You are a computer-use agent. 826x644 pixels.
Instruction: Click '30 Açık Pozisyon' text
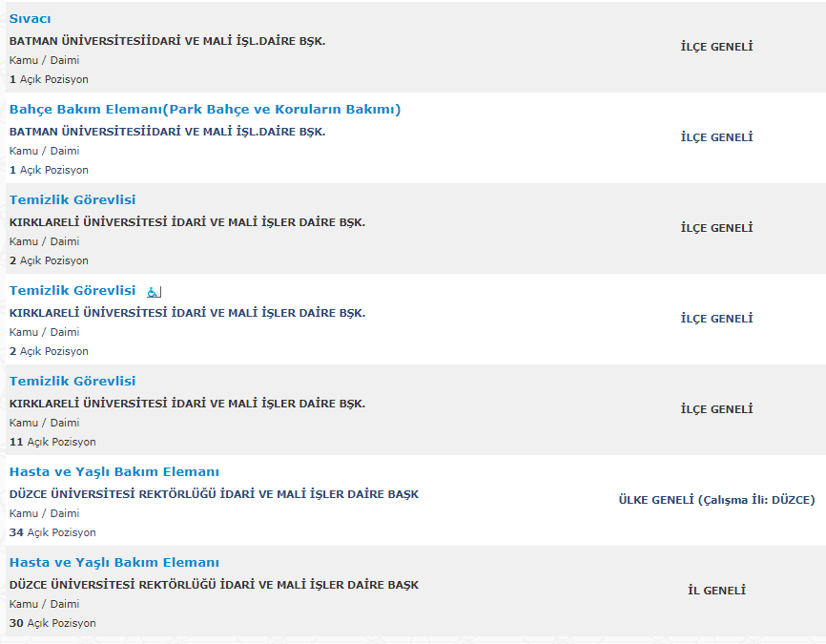pyautogui.click(x=52, y=623)
